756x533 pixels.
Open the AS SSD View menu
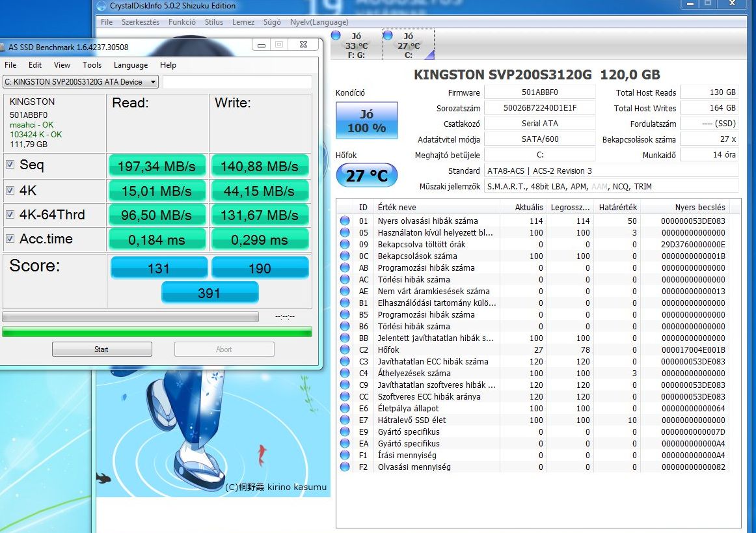pos(62,64)
